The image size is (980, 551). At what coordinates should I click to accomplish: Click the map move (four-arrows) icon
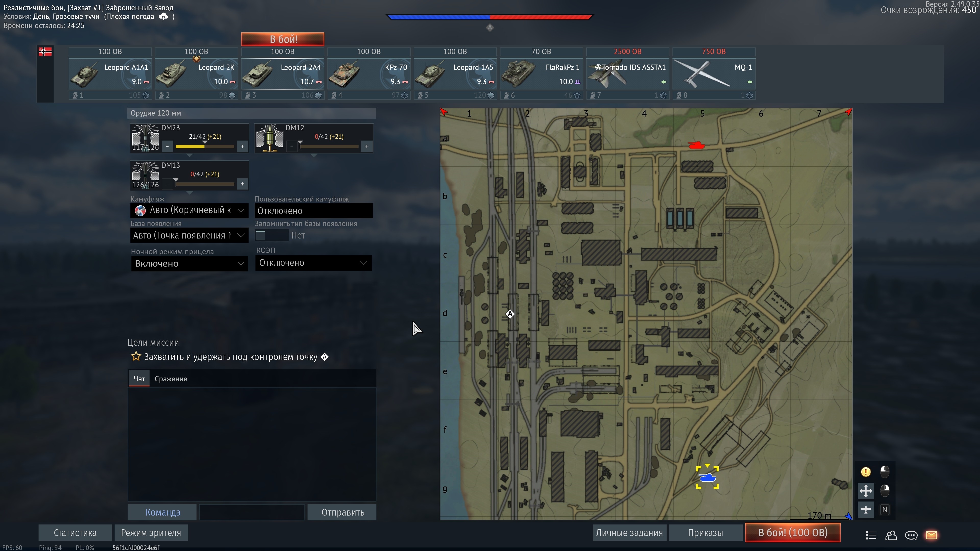[865, 491]
